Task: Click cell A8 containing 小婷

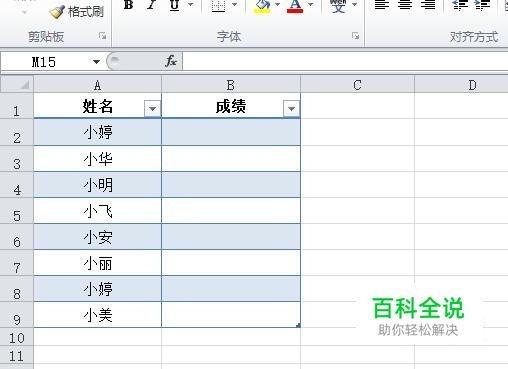Action: pyautogui.click(x=97, y=289)
